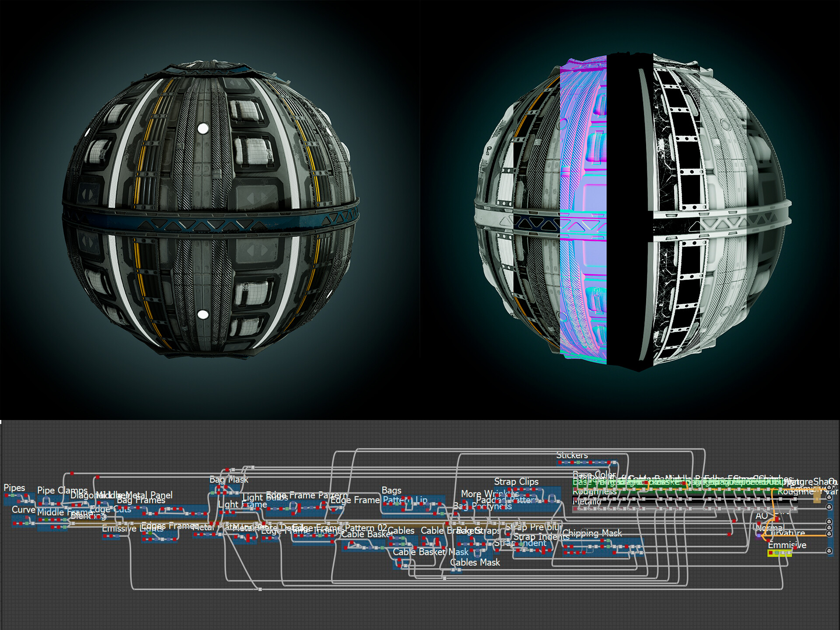The image size is (840, 630).
Task: Click the AO output node's cube icon
Action: [x=829, y=522]
